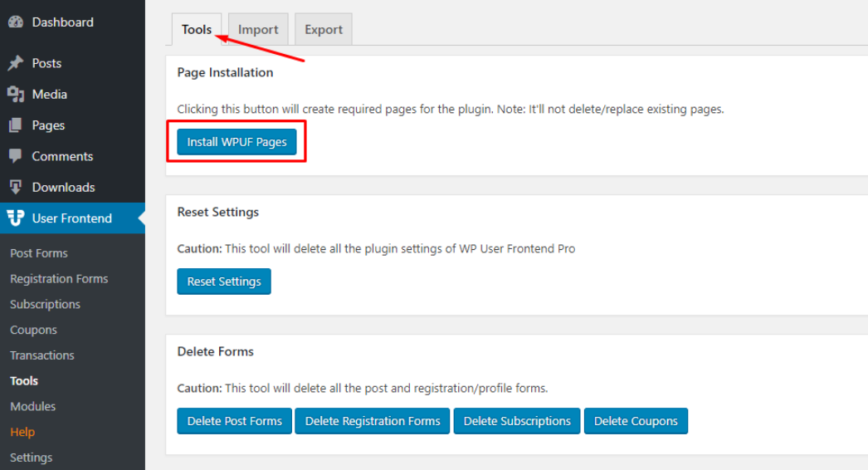868x470 pixels.
Task: Click Delete Registration Forms button
Action: 373,421
